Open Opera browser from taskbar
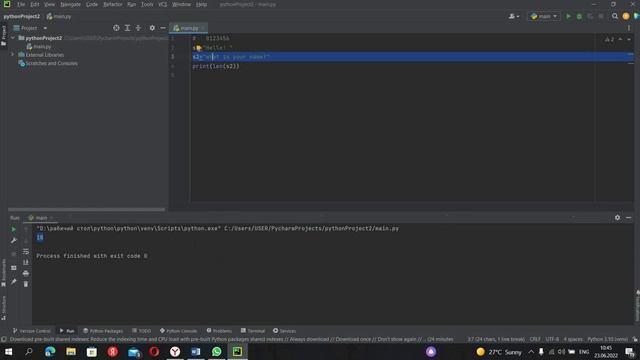Screen dimensions: 640x360 coord(154,351)
